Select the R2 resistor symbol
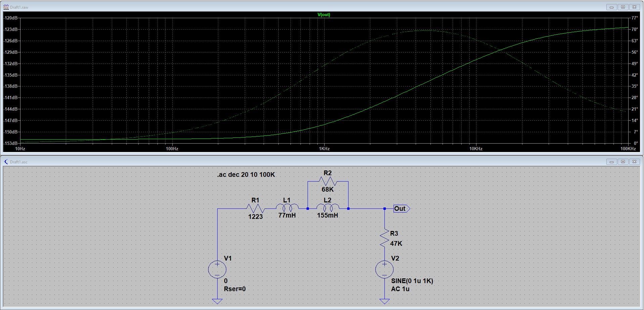 click(x=328, y=181)
